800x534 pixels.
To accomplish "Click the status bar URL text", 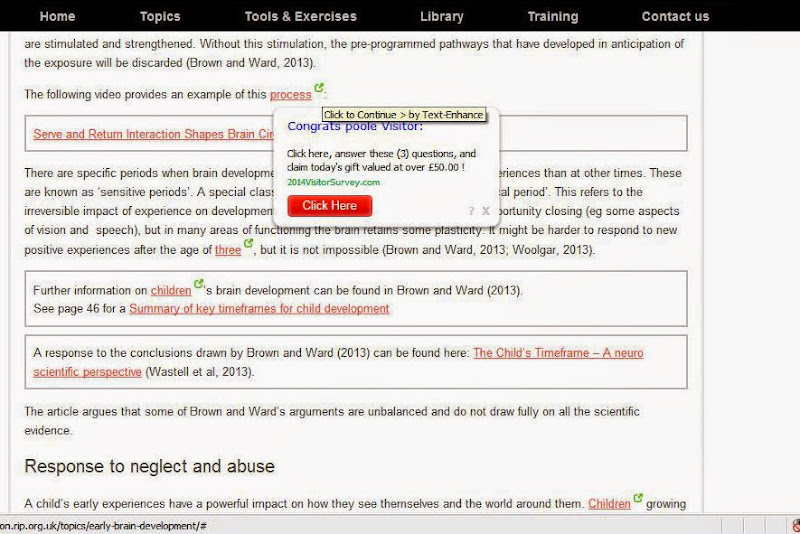I will tap(103, 526).
